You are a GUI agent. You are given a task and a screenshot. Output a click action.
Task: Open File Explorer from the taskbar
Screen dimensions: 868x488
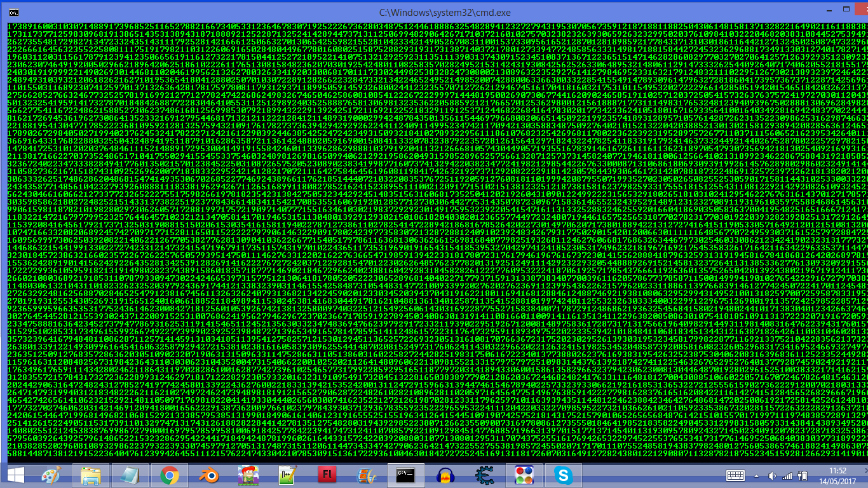pyautogui.click(x=90, y=475)
